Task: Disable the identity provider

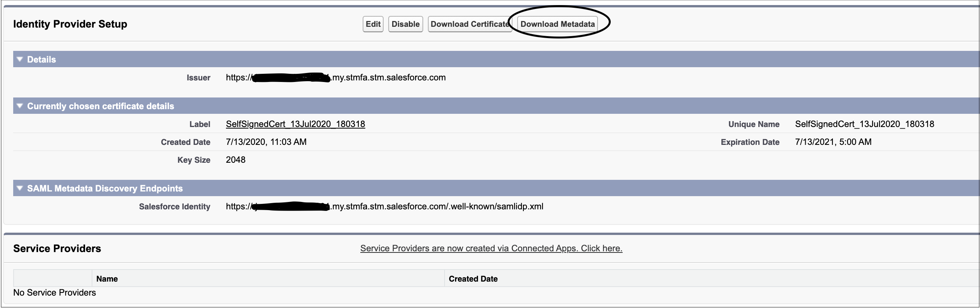Action: pyautogui.click(x=405, y=24)
